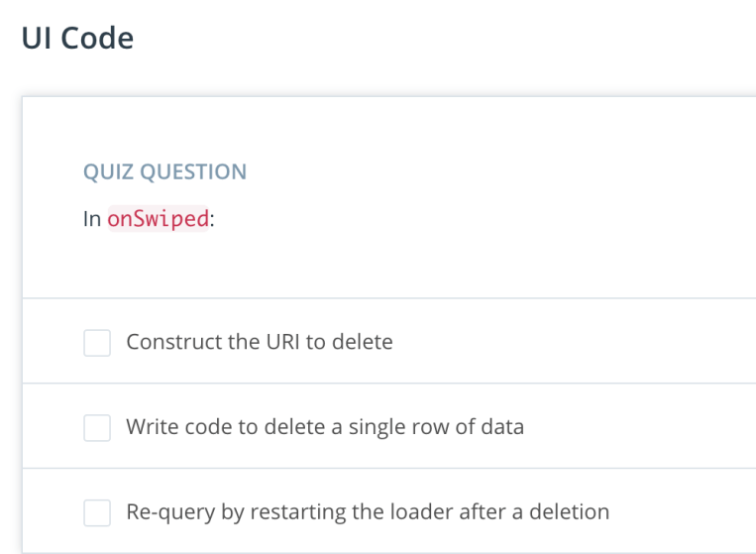The width and height of the screenshot is (756, 554).
Task: Click the 'Re-query by restarting the loader after a deletion' text
Action: 367,512
